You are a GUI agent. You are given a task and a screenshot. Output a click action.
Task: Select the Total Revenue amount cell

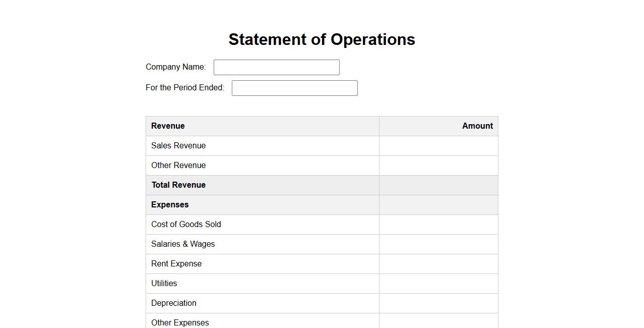pyautogui.click(x=438, y=185)
